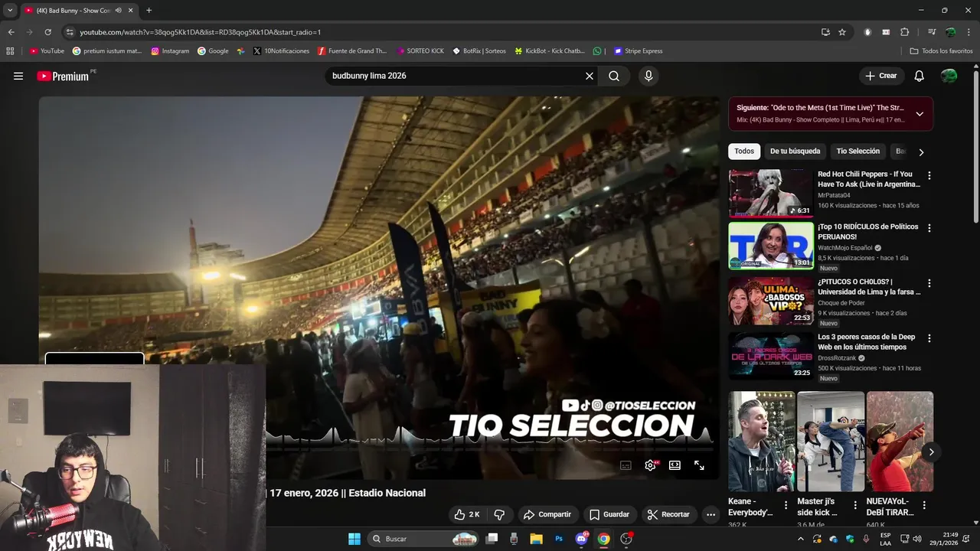Enter fullscreen in the video player
This screenshot has height=551, width=980.
[699, 465]
